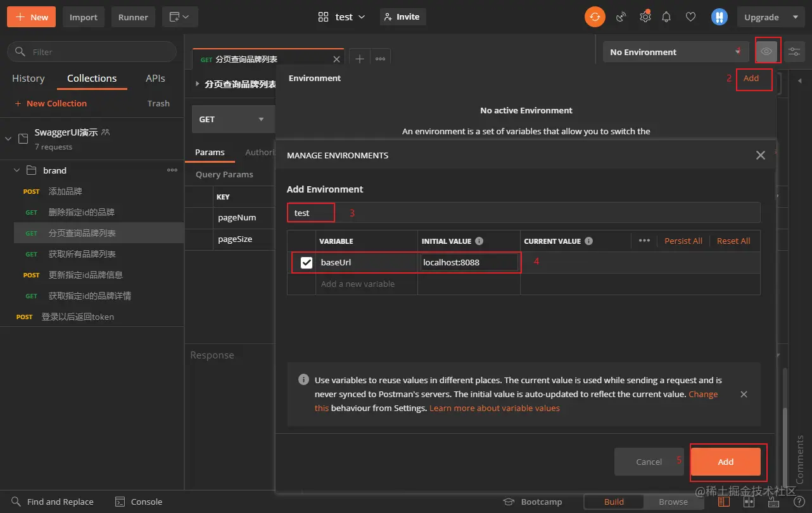Click the Current Value info icon
812x513 pixels.
[x=588, y=241]
